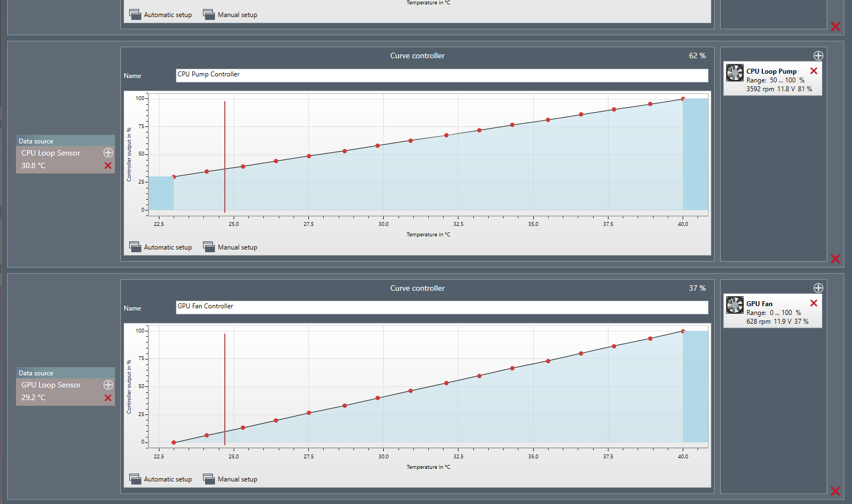Screen dimensions: 852x504
Task: Open Automatic setup for CPU Pump Controller
Action: pos(161,247)
